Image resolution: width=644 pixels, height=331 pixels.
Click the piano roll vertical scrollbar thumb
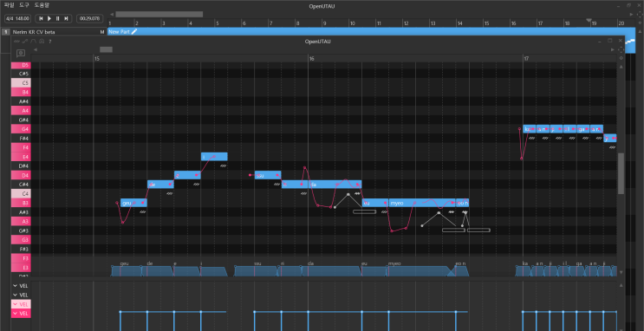click(621, 173)
